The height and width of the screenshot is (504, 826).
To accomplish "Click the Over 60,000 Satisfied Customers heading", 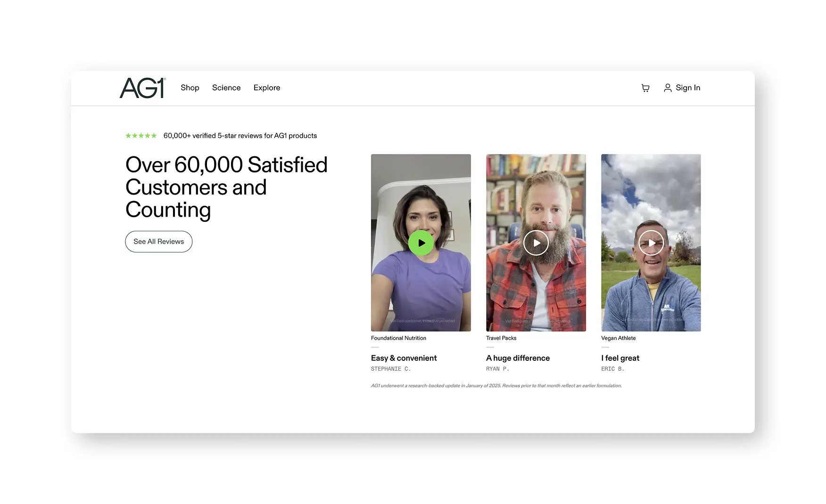I will coord(226,187).
